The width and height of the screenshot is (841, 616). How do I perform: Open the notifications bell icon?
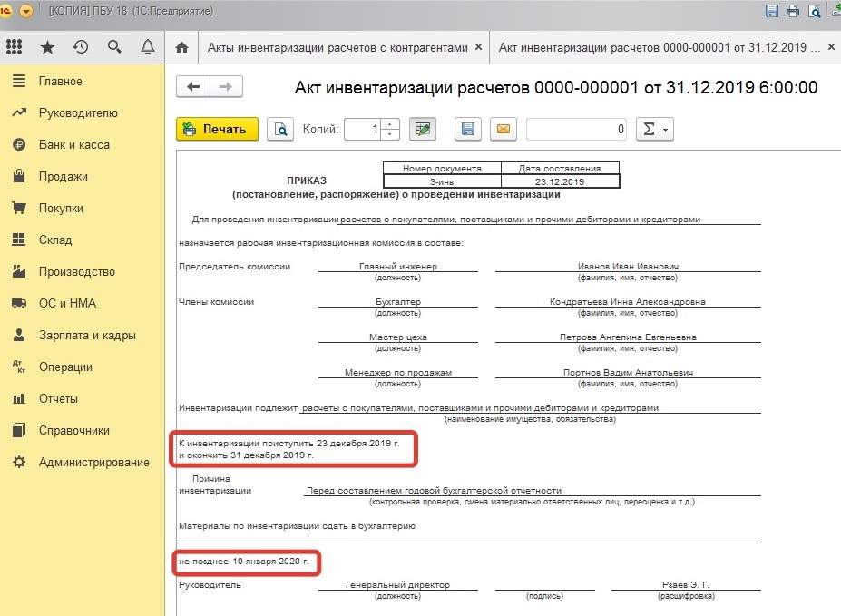147,47
